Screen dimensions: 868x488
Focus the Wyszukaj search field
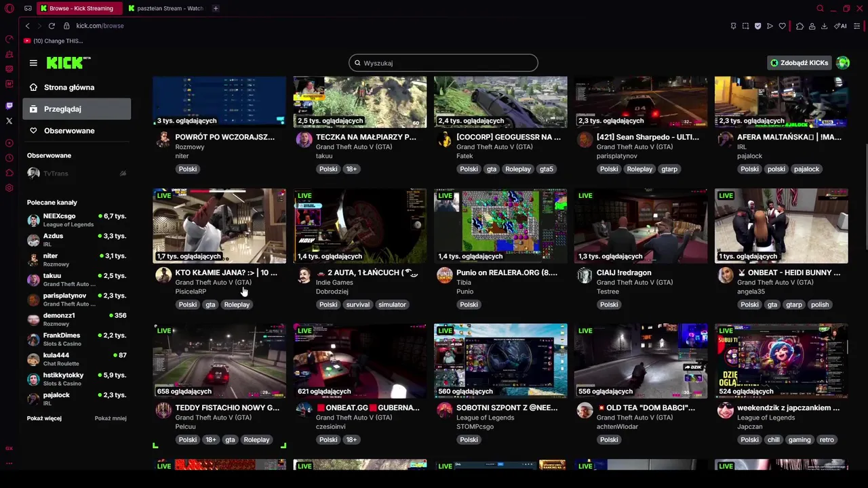(x=443, y=63)
